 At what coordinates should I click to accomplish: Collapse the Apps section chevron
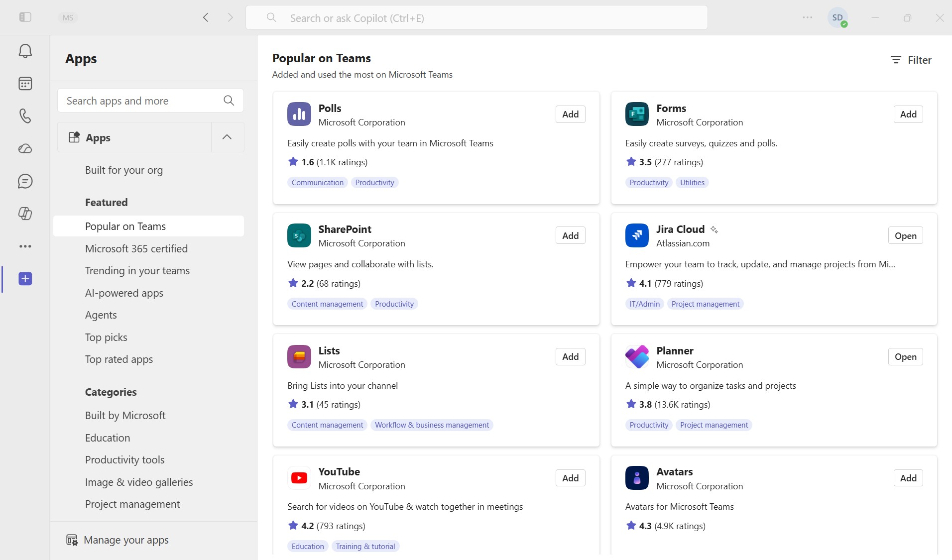tap(227, 137)
